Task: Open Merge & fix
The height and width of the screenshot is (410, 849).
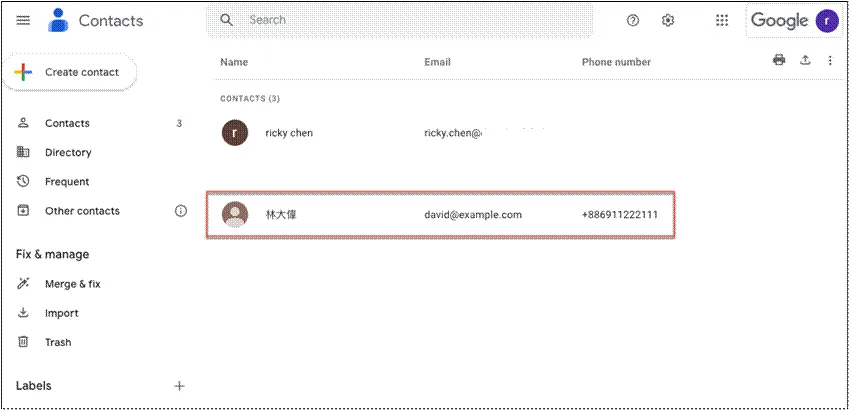Action: coord(73,284)
